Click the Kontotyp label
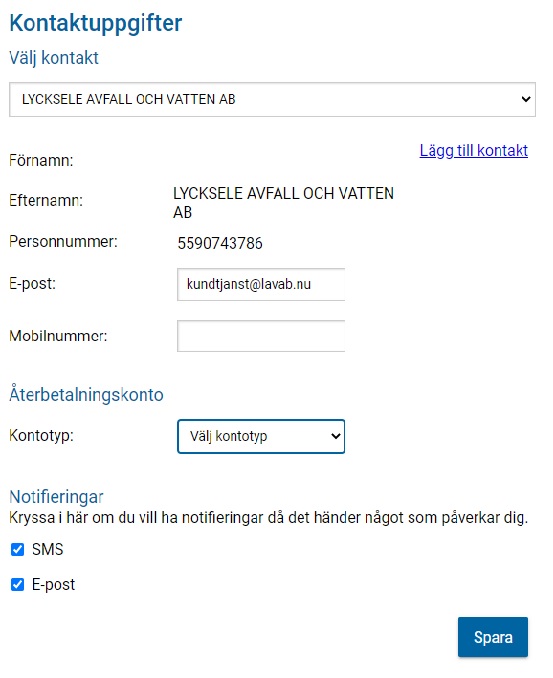Viewport: 553px width, 678px height. pos(42,435)
